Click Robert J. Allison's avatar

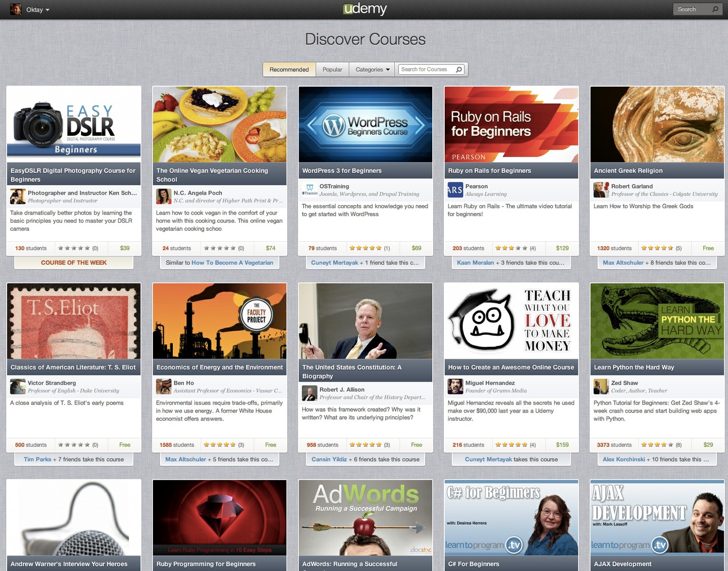[309, 393]
